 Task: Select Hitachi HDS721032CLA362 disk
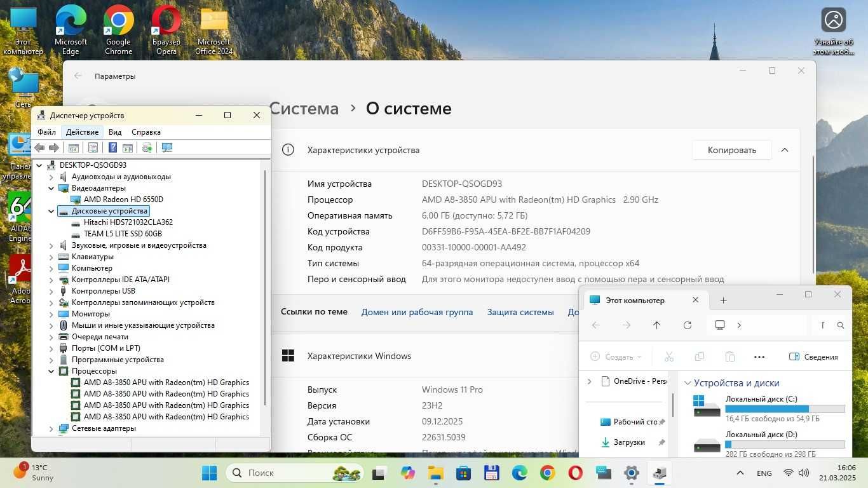128,222
